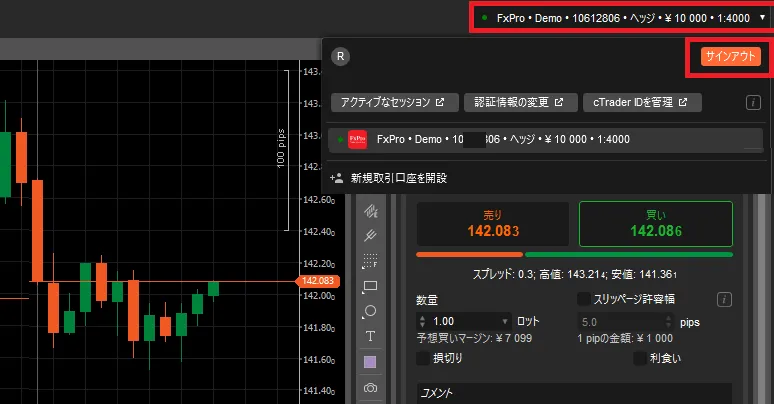Click the round R profile avatar
Viewport: 774px width, 404px height.
click(x=341, y=56)
